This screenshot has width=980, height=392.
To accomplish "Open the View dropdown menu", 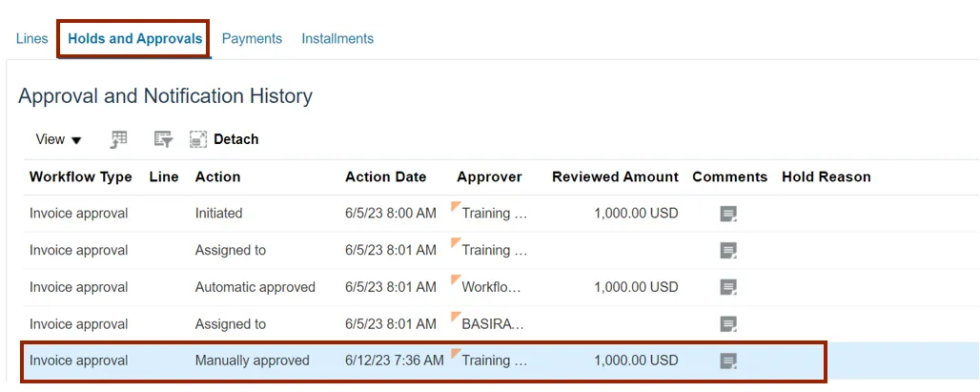I will pos(58,139).
